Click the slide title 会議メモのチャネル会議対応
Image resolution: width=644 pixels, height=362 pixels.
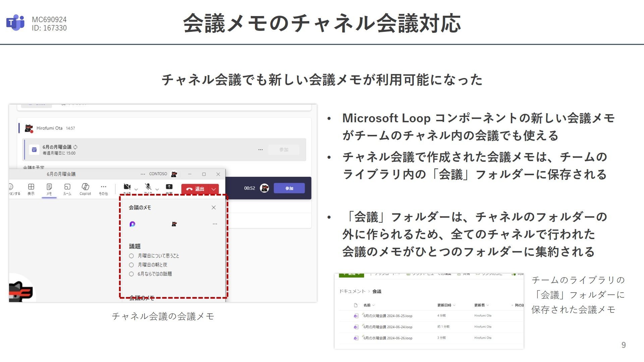[x=322, y=23]
